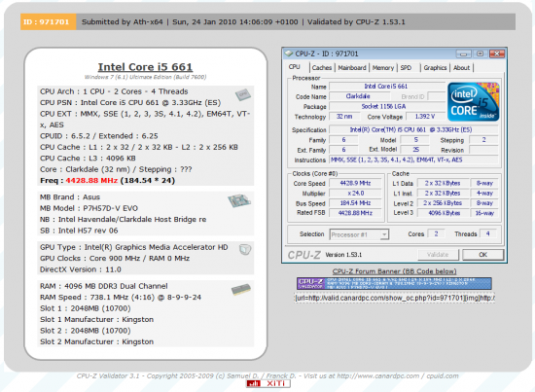Click the Name field Intel Core i5 661
The image size is (535, 392).
click(x=386, y=87)
